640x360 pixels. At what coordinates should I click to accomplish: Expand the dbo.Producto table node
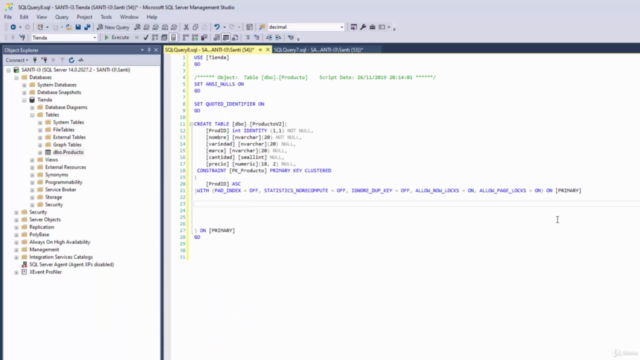click(x=40, y=152)
